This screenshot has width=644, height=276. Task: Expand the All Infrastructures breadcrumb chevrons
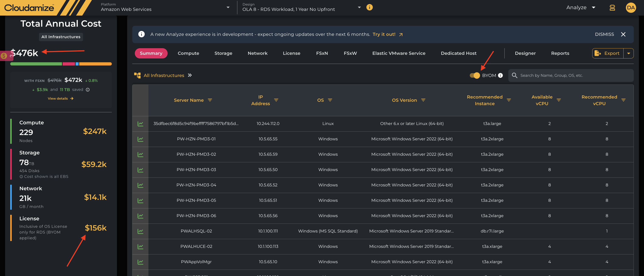(190, 75)
